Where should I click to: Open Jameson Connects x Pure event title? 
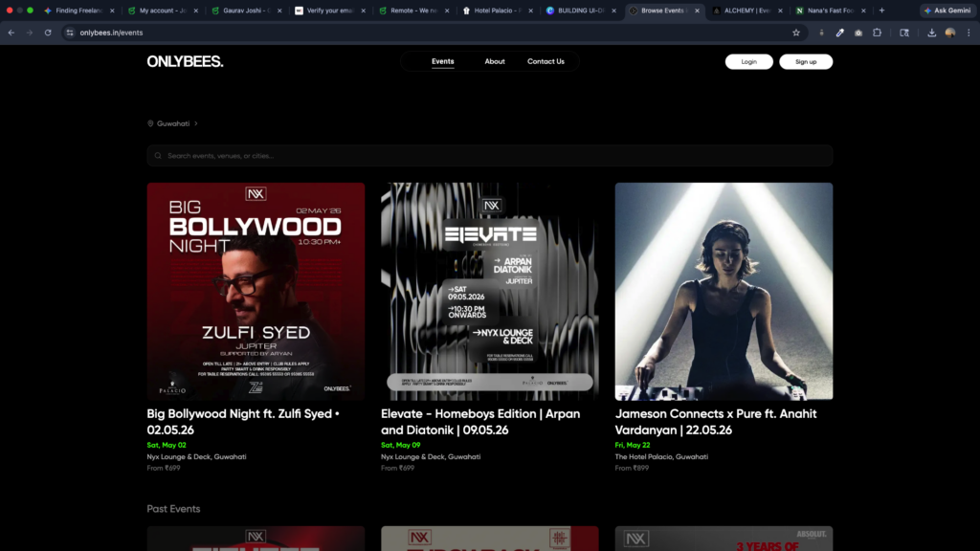pyautogui.click(x=716, y=422)
